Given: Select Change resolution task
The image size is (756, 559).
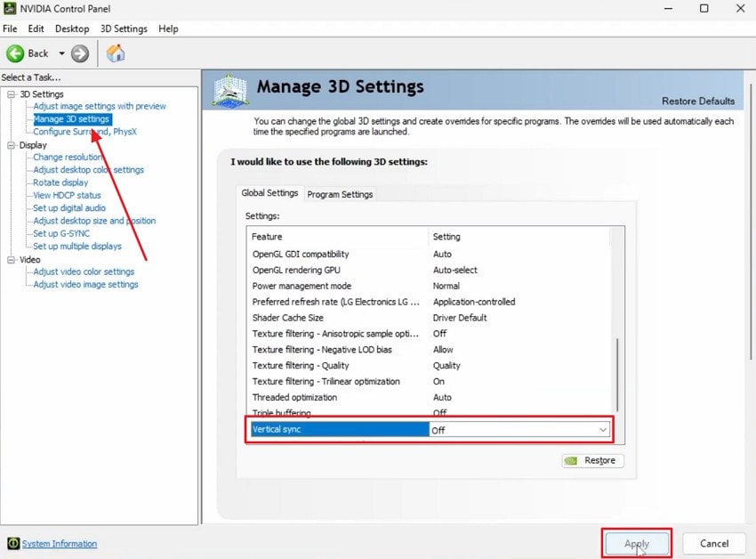Looking at the screenshot, I should point(68,157).
